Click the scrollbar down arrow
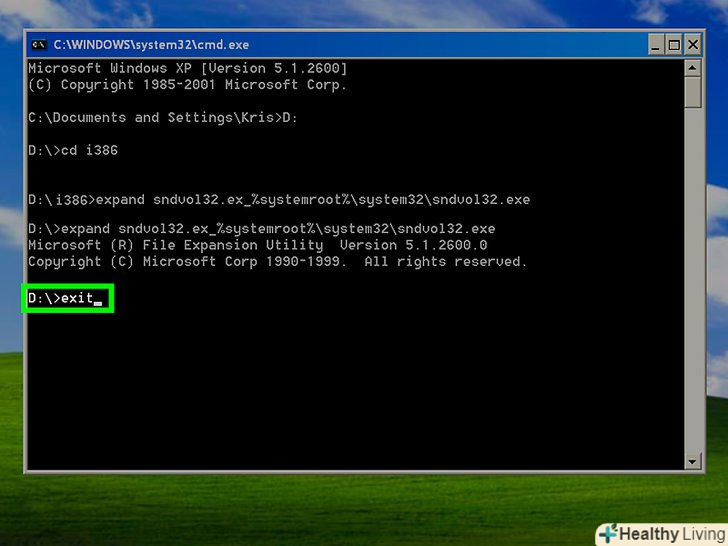This screenshot has width=728, height=546. (692, 461)
